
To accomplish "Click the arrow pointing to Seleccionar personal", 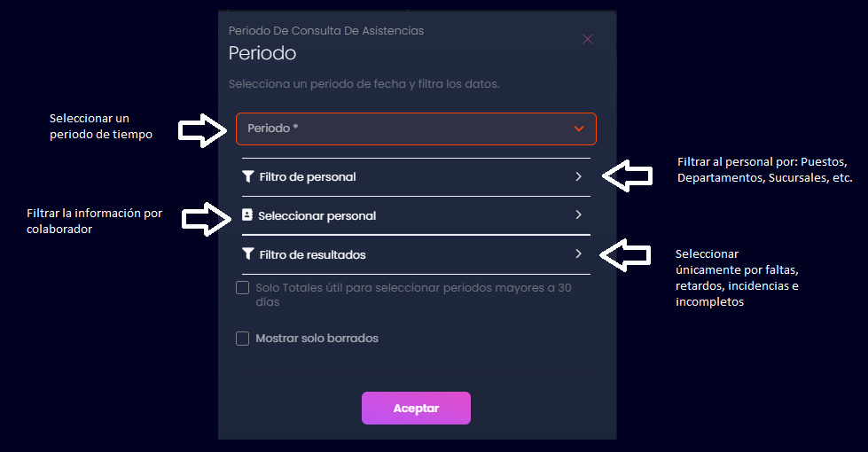I will pyautogui.click(x=205, y=219).
